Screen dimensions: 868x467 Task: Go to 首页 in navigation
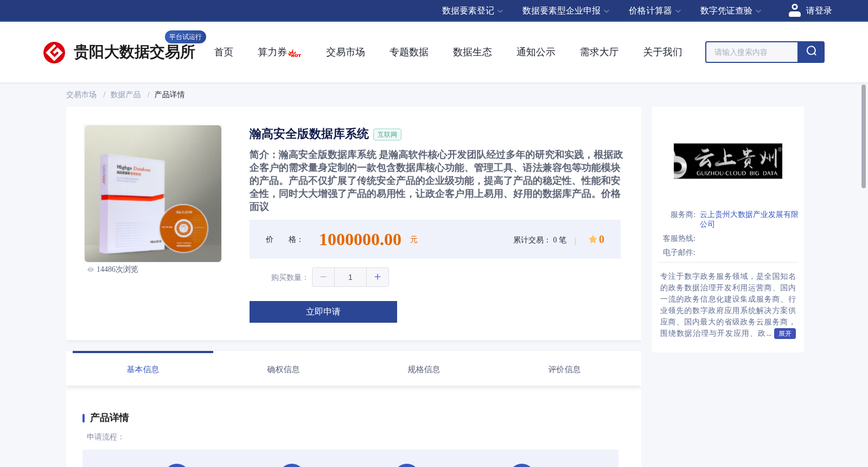click(x=224, y=52)
